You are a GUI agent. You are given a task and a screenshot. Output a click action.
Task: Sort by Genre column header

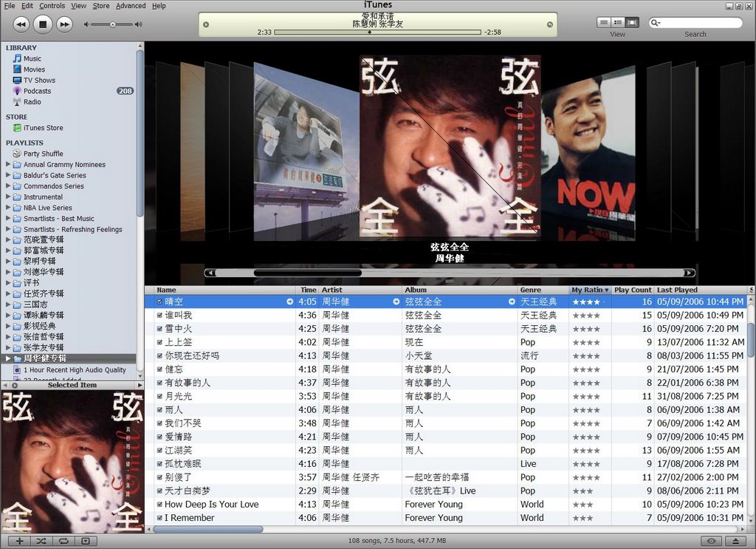[543, 290]
